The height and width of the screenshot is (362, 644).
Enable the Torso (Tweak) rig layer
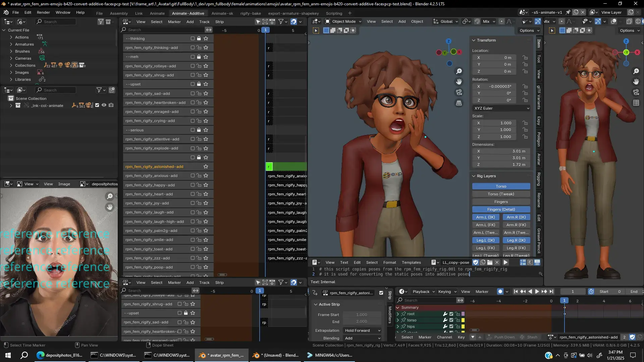tap(501, 194)
